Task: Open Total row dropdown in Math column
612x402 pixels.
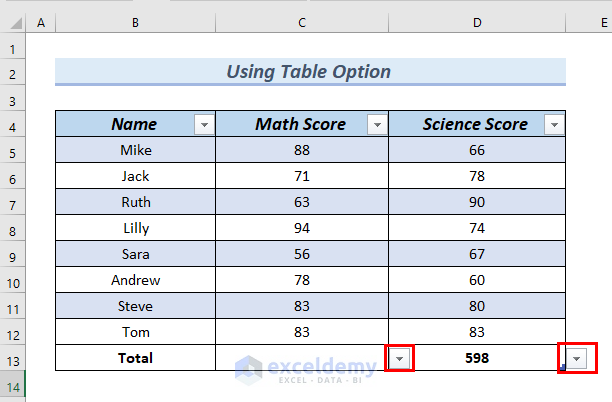Action: tap(400, 358)
